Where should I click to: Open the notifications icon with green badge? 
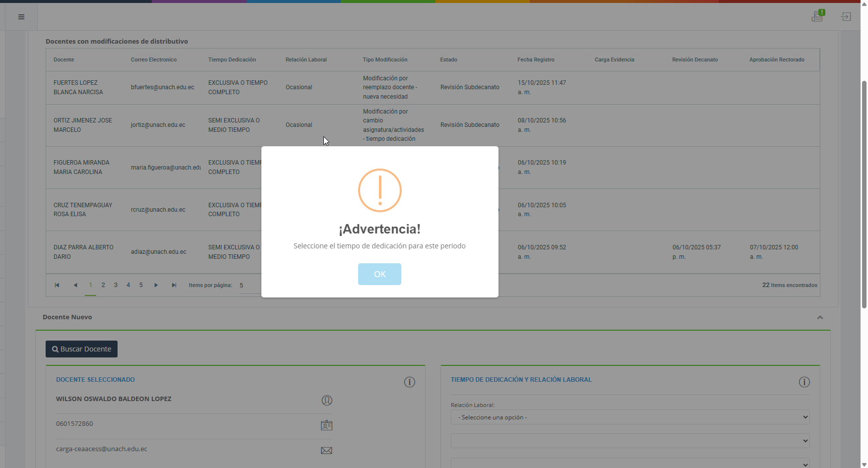817,16
